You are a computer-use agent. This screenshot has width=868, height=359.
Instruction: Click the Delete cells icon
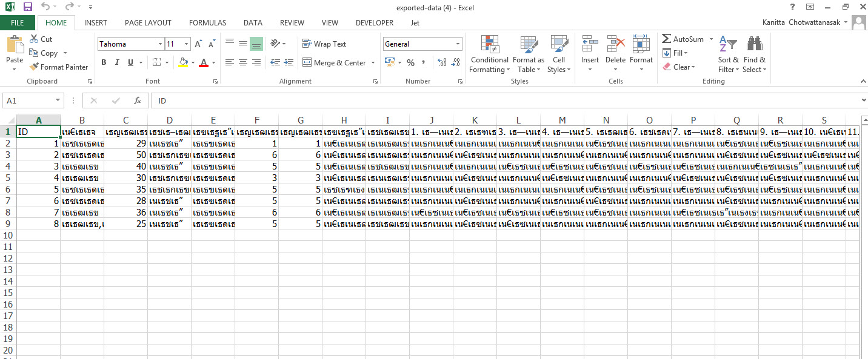pyautogui.click(x=616, y=45)
